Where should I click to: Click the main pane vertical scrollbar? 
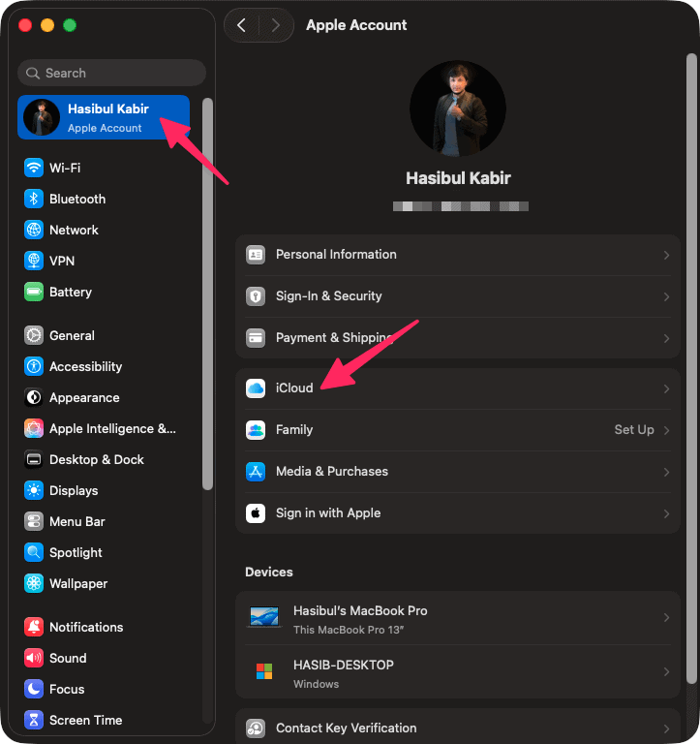692,369
